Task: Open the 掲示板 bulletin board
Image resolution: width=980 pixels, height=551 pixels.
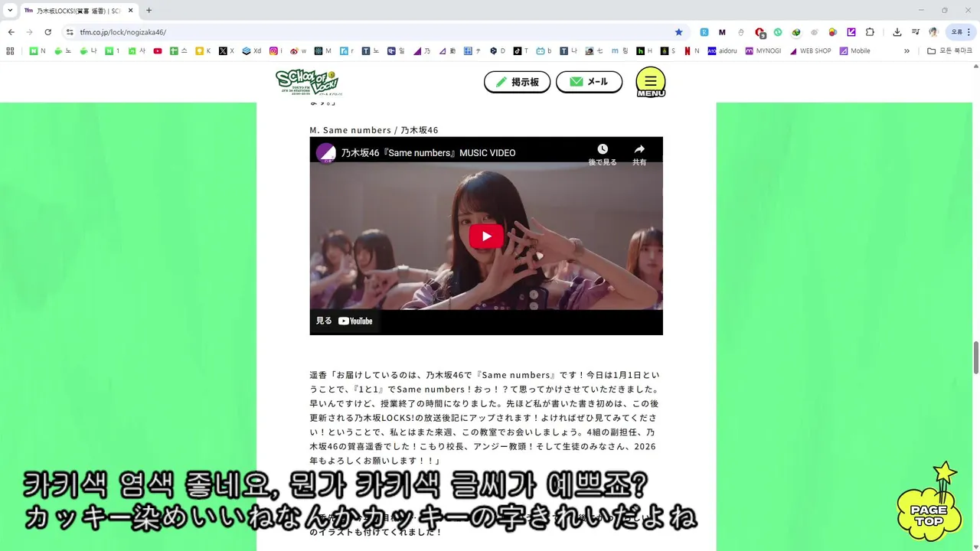Action: (x=517, y=82)
